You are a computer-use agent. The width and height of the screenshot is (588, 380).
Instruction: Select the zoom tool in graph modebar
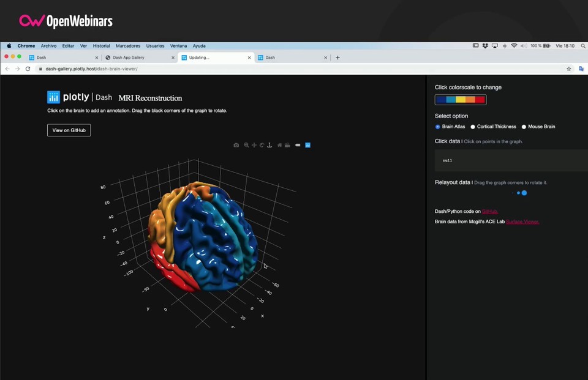pos(246,145)
